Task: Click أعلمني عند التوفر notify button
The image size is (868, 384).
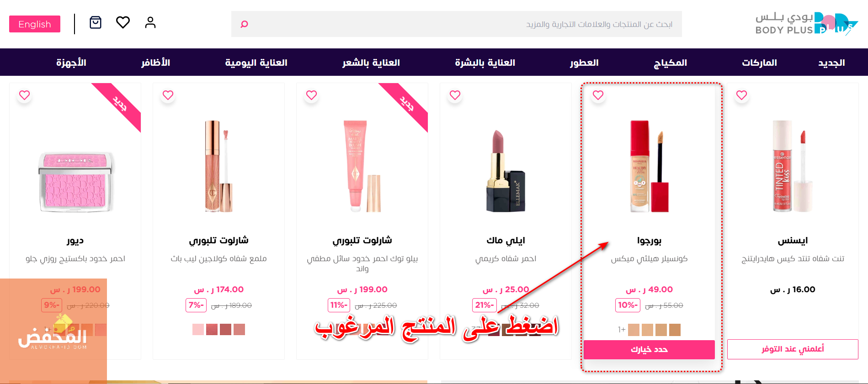Action: [x=793, y=349]
